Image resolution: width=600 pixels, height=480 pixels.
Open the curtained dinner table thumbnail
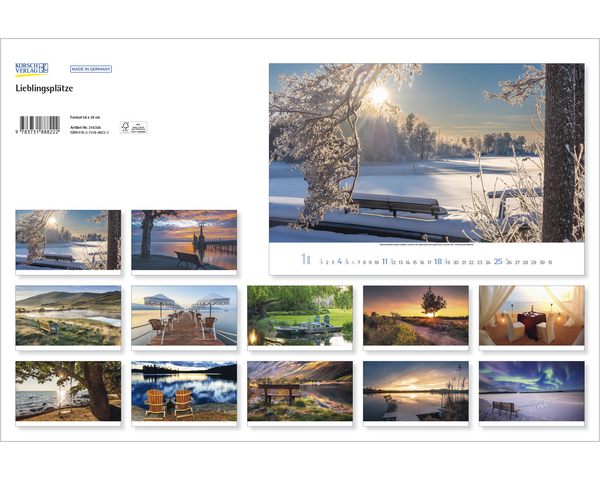pos(531,316)
